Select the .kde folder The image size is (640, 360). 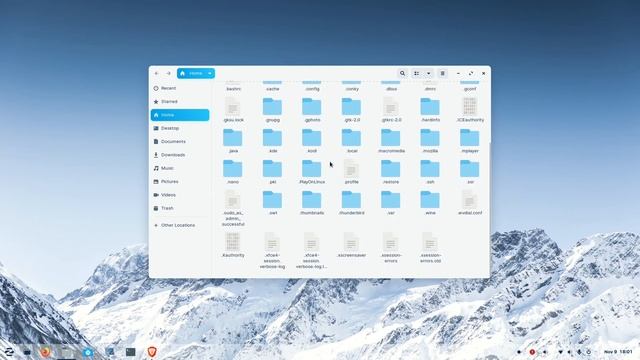tap(272, 138)
